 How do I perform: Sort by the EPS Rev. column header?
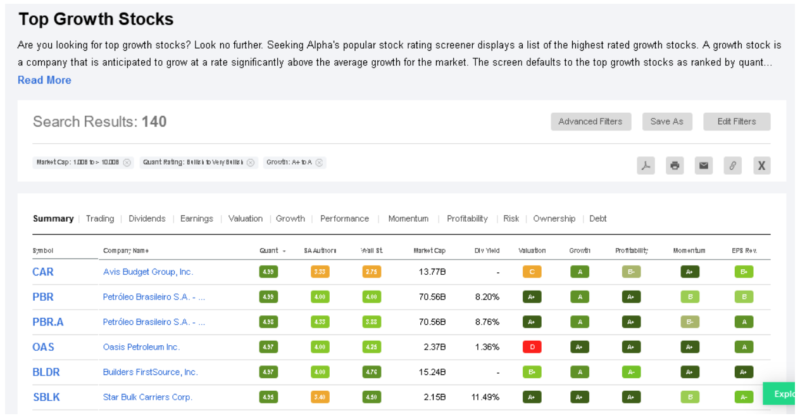pos(744,251)
